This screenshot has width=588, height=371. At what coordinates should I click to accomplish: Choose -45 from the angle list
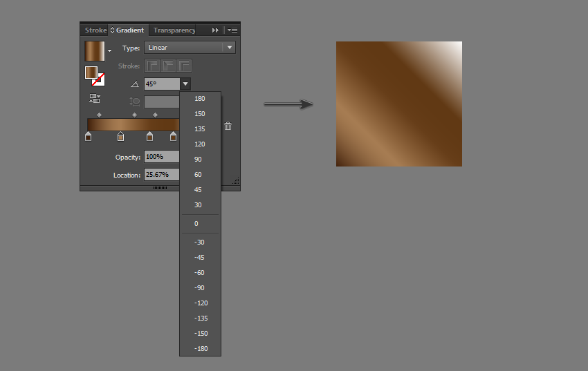(x=199, y=258)
